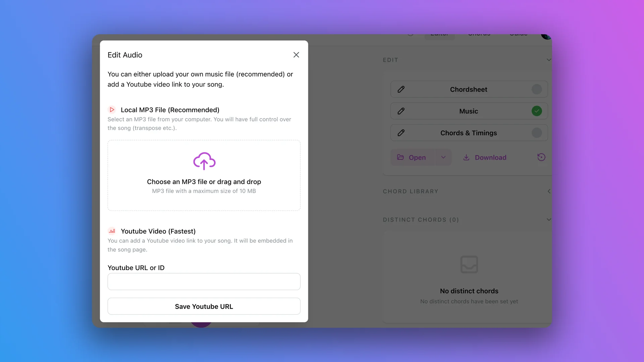Click 'No distinct chords have been set yet'
Viewport: 644px width, 362px height.
(x=469, y=301)
